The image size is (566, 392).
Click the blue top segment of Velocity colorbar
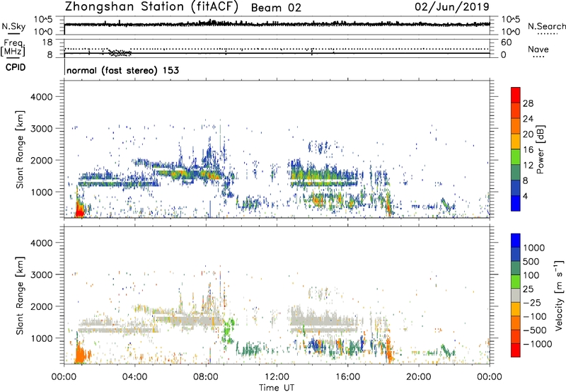click(516, 241)
